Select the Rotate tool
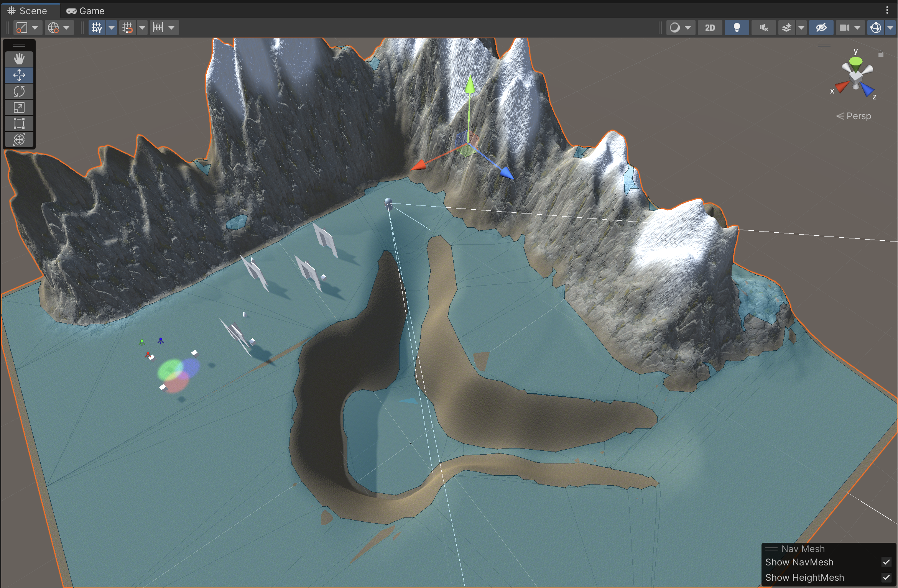Viewport: 898px width, 588px height. [19, 91]
